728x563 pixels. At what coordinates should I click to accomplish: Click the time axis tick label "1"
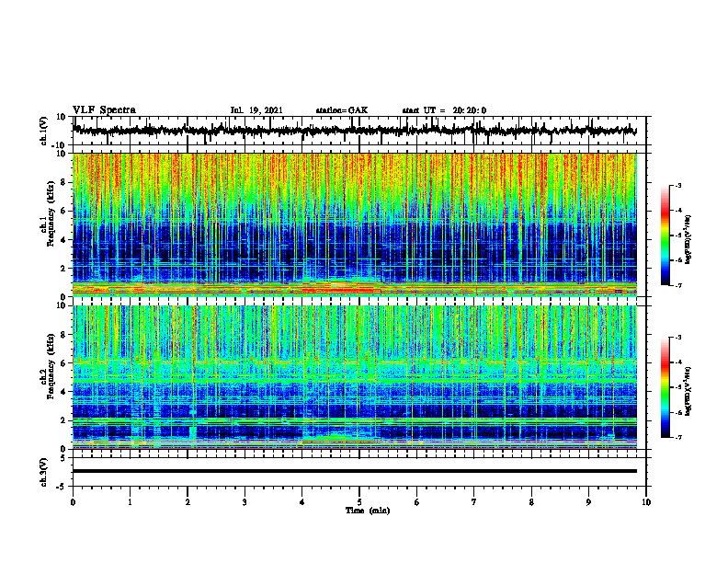130,502
